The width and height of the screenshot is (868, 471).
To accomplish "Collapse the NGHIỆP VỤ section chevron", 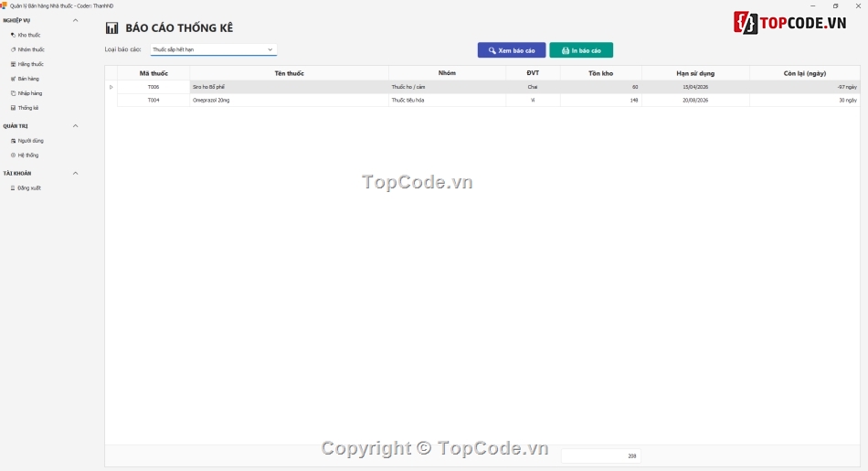I will pyautogui.click(x=76, y=20).
